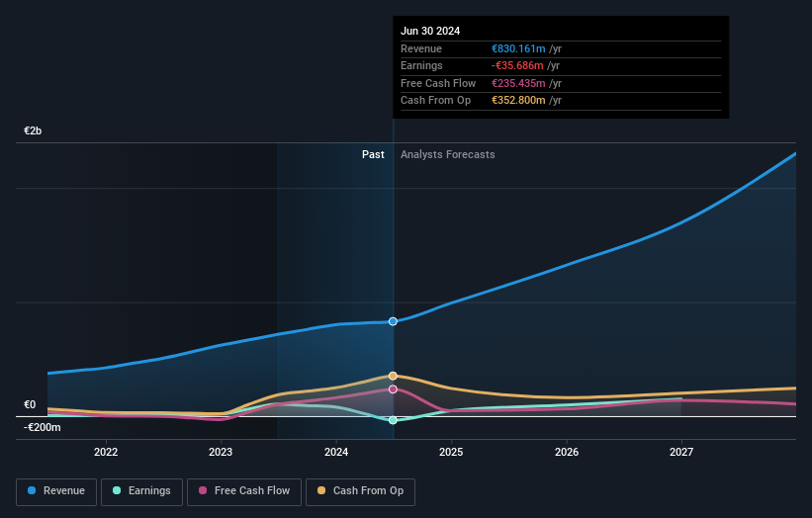Click the Earnings teal data point below zero

click(x=393, y=420)
